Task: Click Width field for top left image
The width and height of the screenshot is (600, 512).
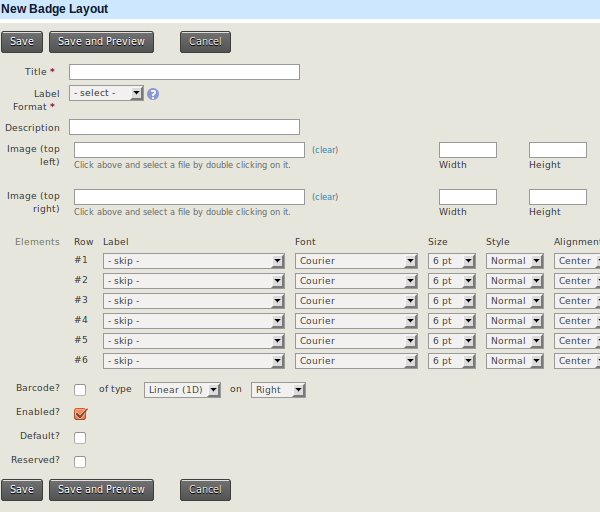Action: coord(467,150)
